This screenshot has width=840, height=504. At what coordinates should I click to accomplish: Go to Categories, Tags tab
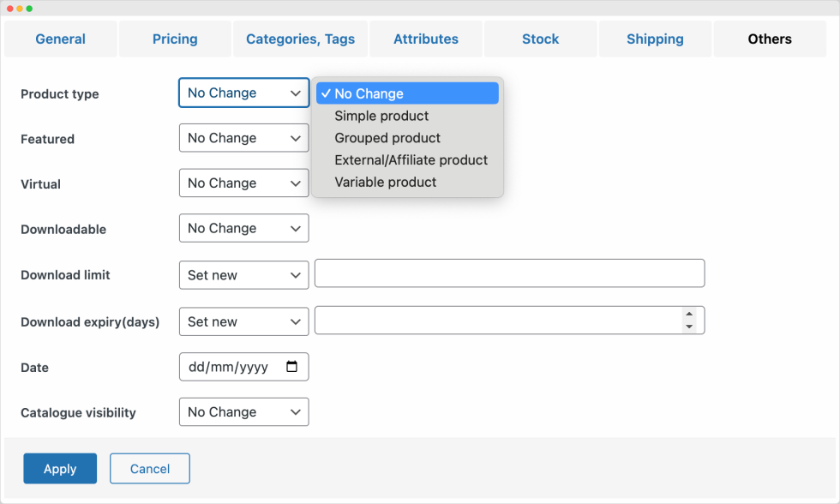(300, 39)
